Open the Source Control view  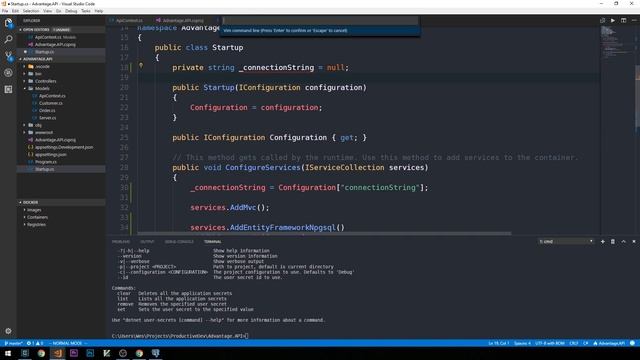pos(8,56)
